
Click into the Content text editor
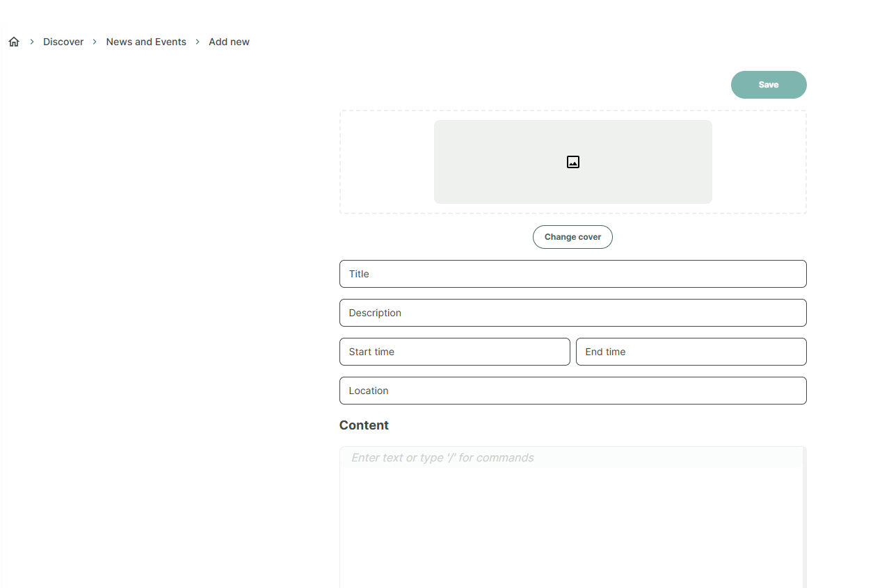pyautogui.click(x=572, y=517)
